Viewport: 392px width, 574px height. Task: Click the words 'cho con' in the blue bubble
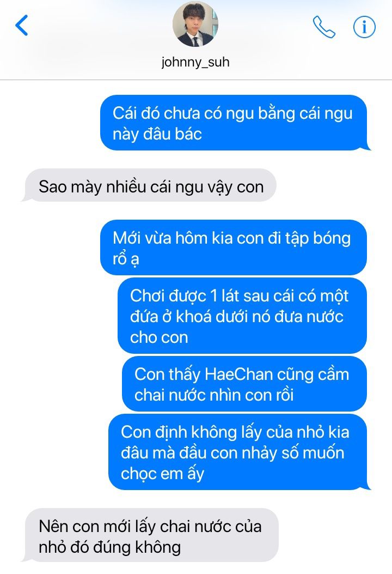pos(159,337)
